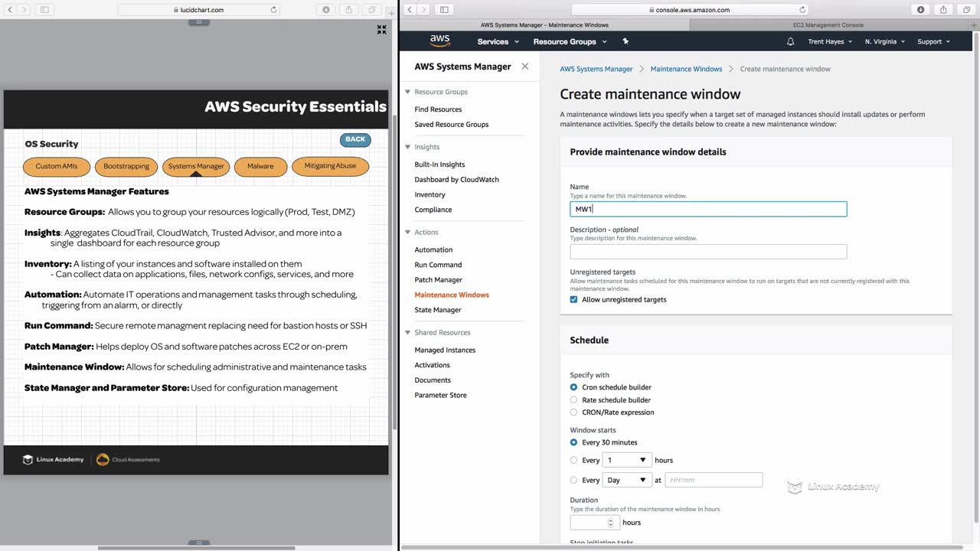The width and height of the screenshot is (980, 551).
Task: Select the CRON/Rate expression option
Action: (x=573, y=412)
